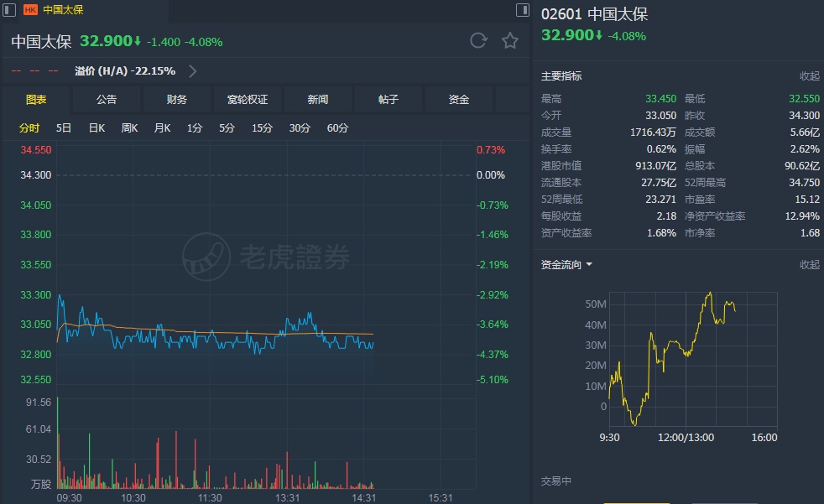This screenshot has height=504, width=824.
Task: Click the 市盈率 value 15.12
Action: click(x=807, y=200)
